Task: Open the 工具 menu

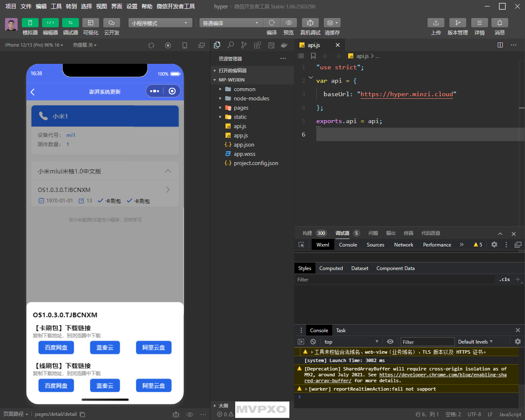Action: pos(56,6)
